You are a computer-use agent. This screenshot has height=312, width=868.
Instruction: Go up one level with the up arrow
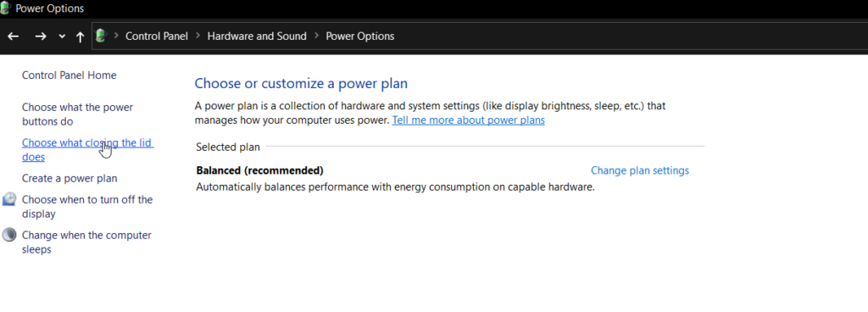coord(81,36)
